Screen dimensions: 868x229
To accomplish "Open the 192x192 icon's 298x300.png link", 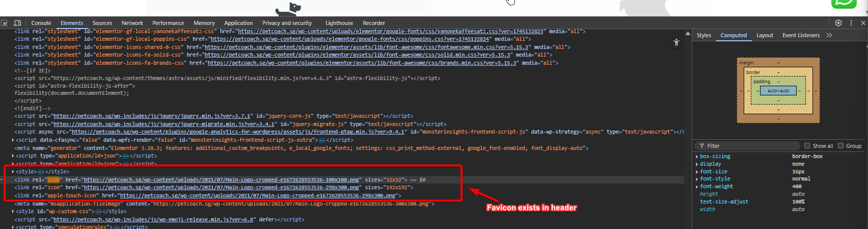I will 222,188.
